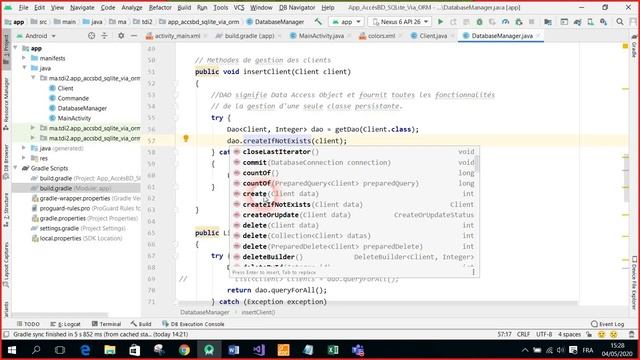Open File Explorer from the taskbar

click(x=109, y=350)
